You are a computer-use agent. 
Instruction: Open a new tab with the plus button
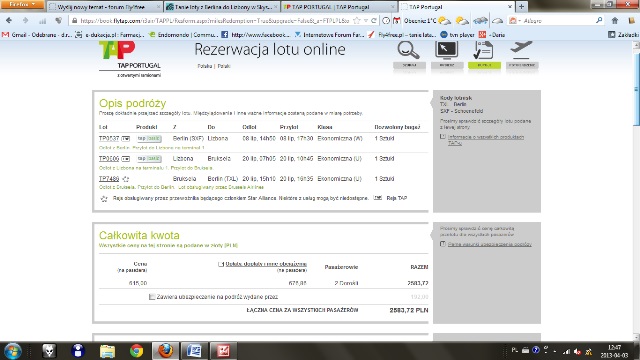521,7
